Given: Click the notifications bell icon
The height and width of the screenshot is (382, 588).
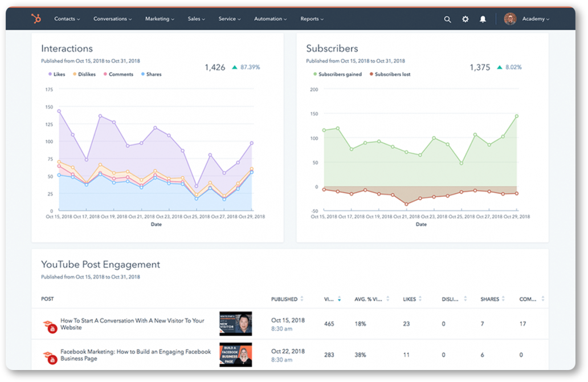Looking at the screenshot, I should [483, 19].
